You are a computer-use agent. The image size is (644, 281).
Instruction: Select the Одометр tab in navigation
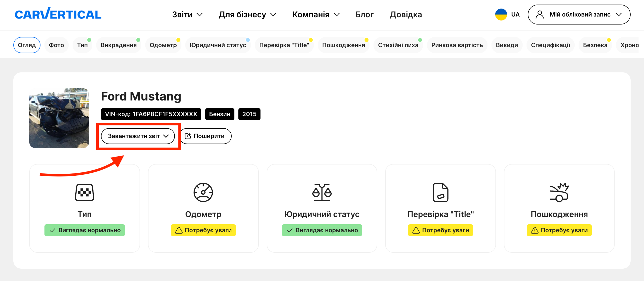pyautogui.click(x=163, y=45)
